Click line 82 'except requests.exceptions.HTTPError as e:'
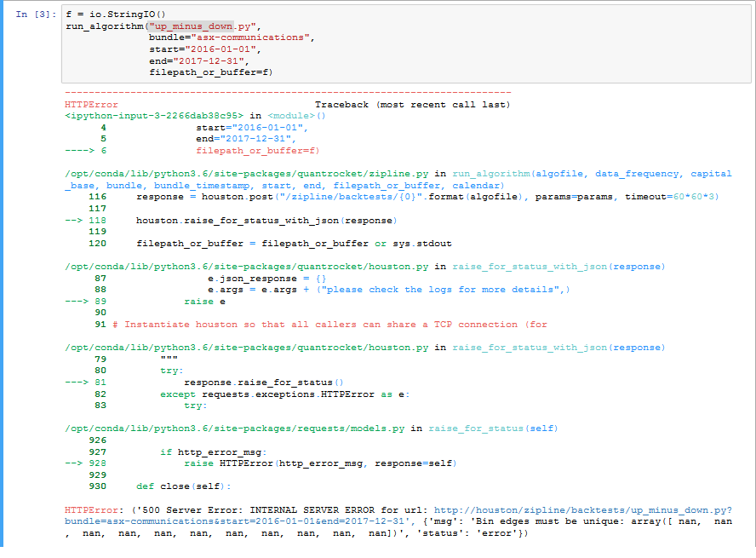Viewport: 756px width, 558px height. pos(285,394)
